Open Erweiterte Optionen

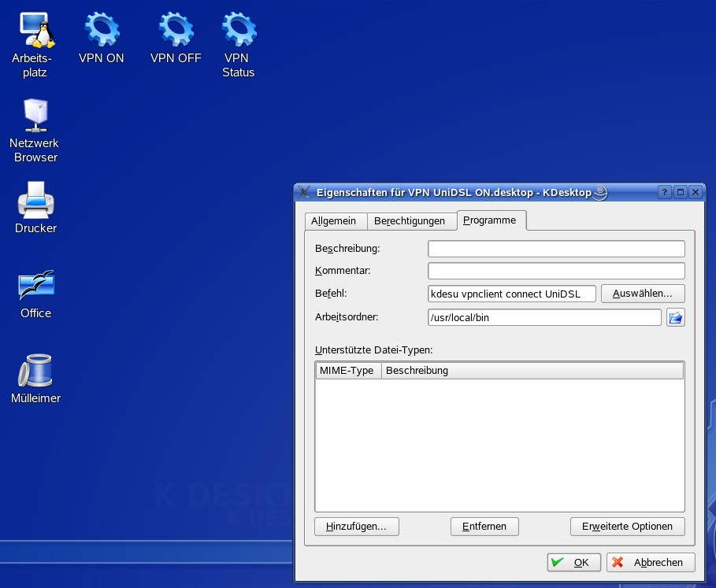pyautogui.click(x=628, y=527)
